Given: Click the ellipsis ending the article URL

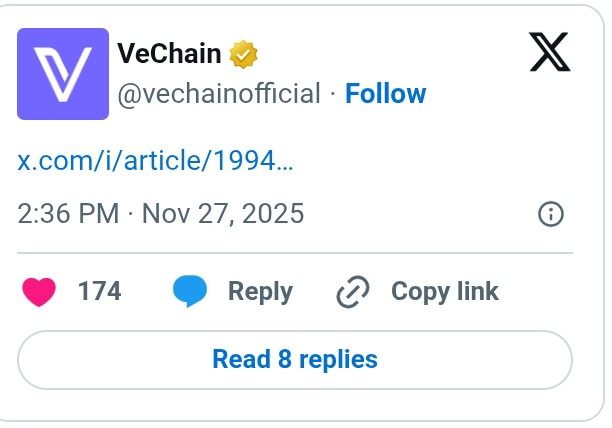Looking at the screenshot, I should (x=285, y=160).
